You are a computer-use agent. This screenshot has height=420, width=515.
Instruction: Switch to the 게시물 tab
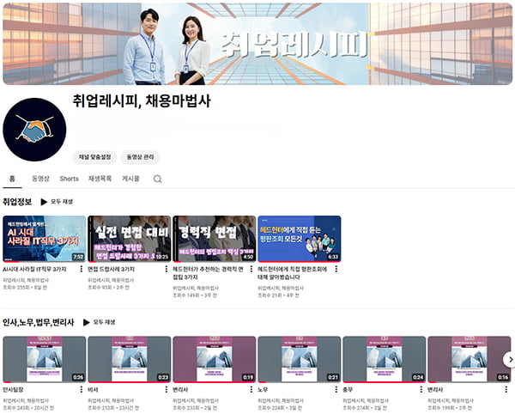130,179
